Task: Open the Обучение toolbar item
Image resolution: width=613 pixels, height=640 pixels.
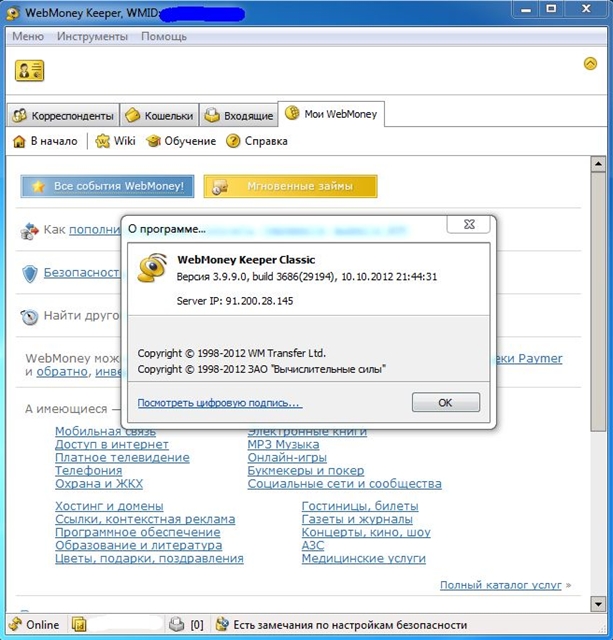Action: click(x=181, y=141)
